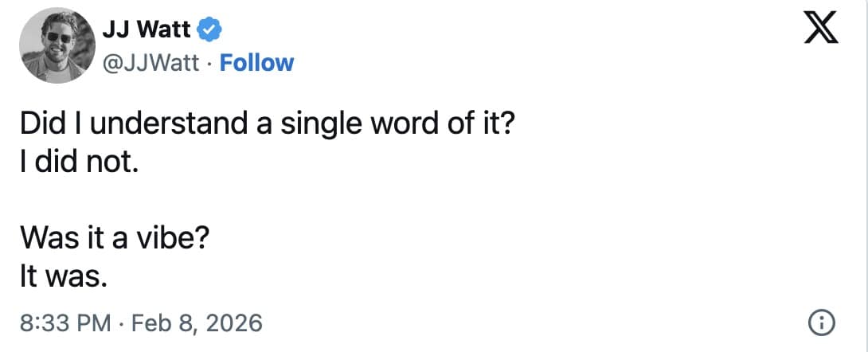Viewport: 868px width, 352px height.
Task: Click the JJ Watt display name
Action: (x=147, y=31)
